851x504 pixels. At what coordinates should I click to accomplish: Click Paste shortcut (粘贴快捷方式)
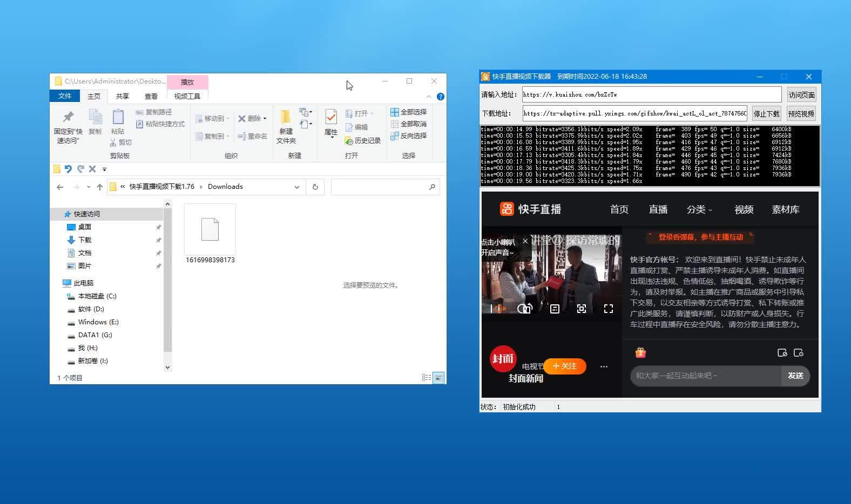160,124
